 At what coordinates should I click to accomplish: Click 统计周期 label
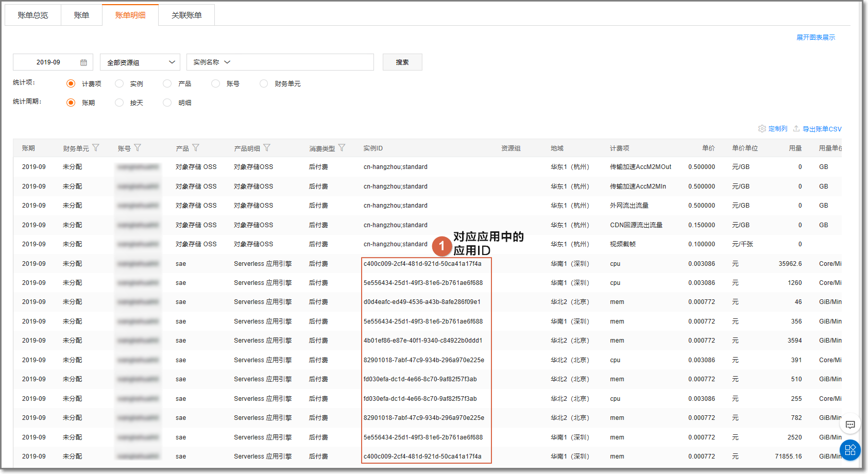[27, 101]
